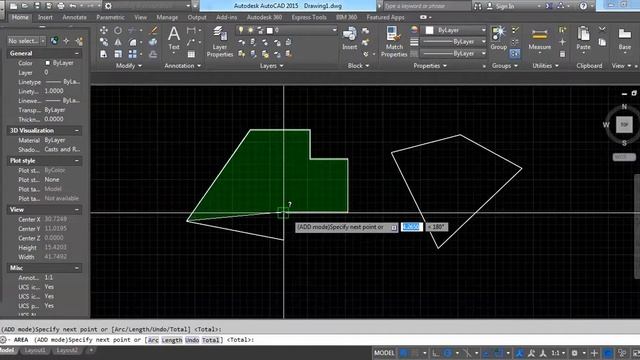Toggle Clean Screen icon in status bar
640x360 pixels.
636,353
